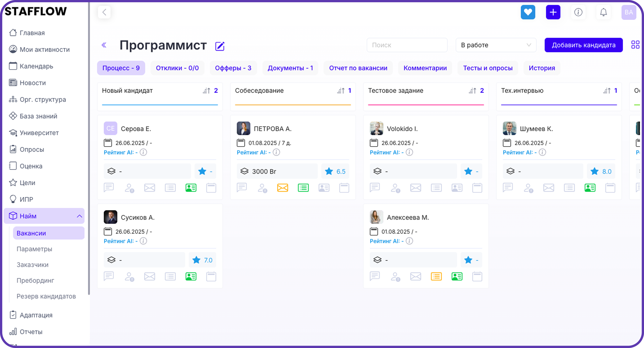644x348 pixels.
Task: Click orange list icon on Алексеева М. card
Action: 436,276
